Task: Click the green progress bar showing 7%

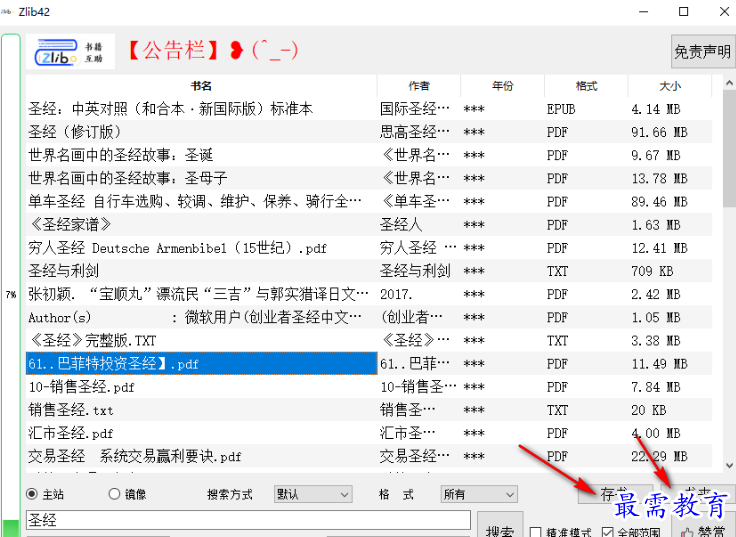Action: [x=11, y=285]
